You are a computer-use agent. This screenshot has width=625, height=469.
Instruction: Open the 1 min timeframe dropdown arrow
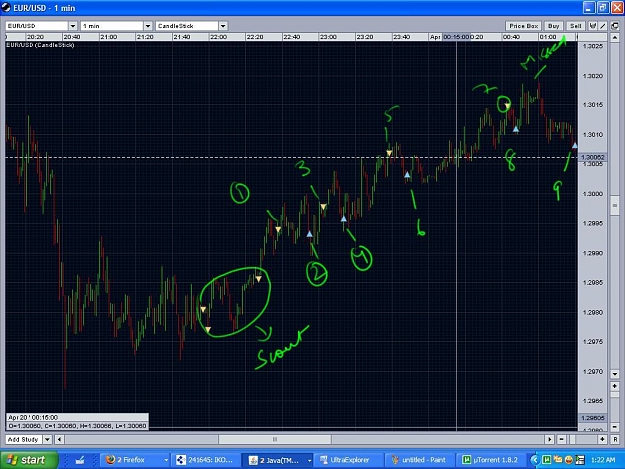coord(148,26)
